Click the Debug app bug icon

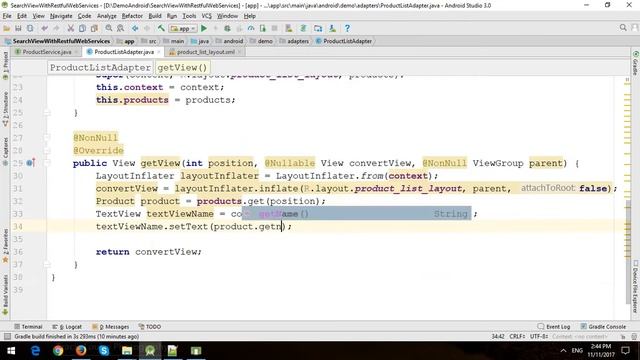pos(227,28)
